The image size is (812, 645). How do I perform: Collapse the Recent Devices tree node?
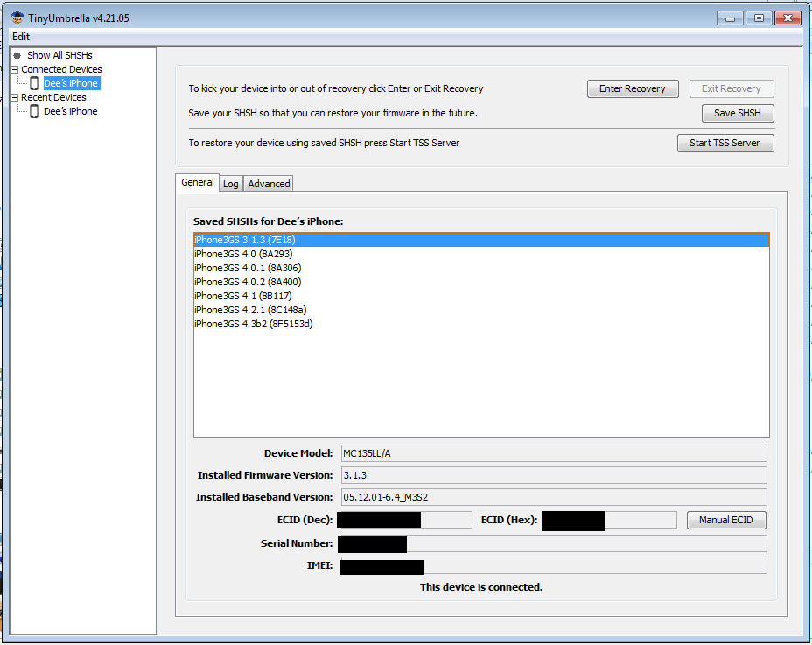point(15,97)
